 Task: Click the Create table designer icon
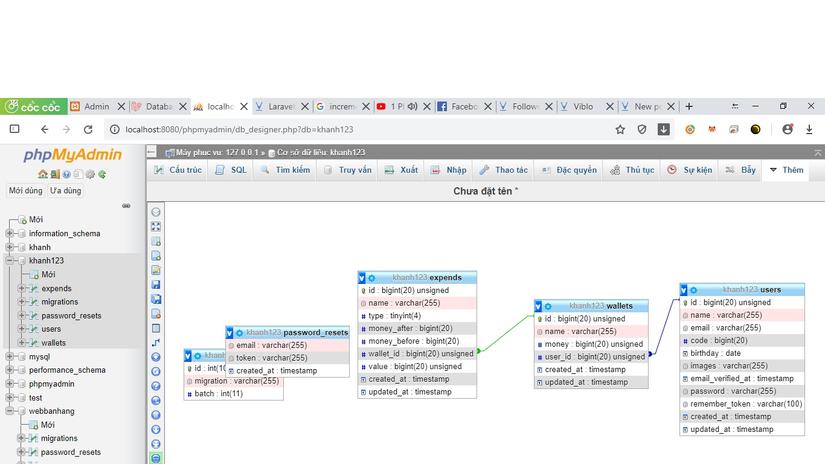click(156, 328)
